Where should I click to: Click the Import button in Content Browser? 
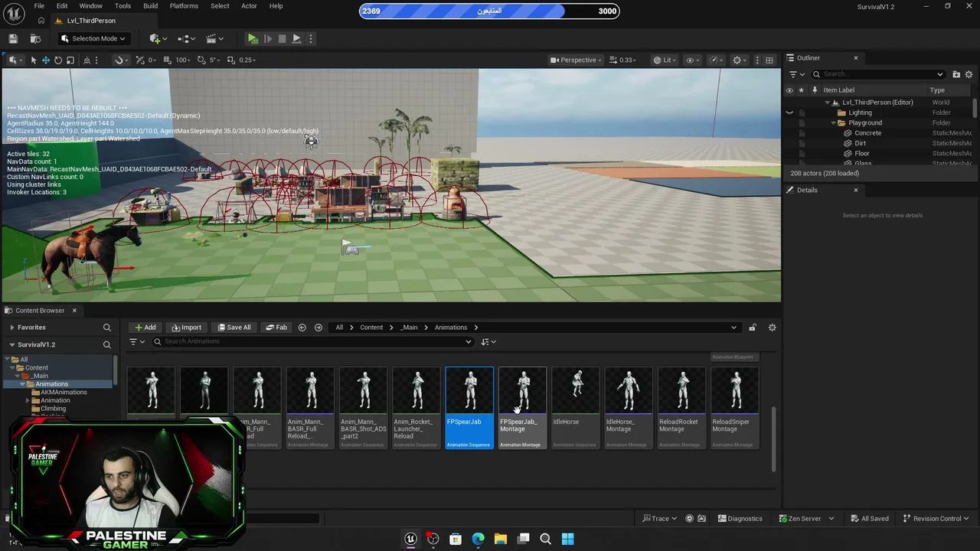point(186,328)
